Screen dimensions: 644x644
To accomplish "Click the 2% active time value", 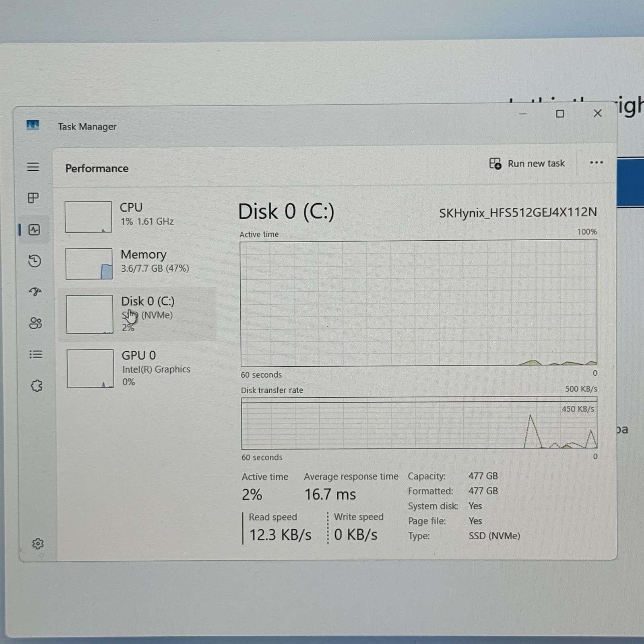I will tap(252, 494).
